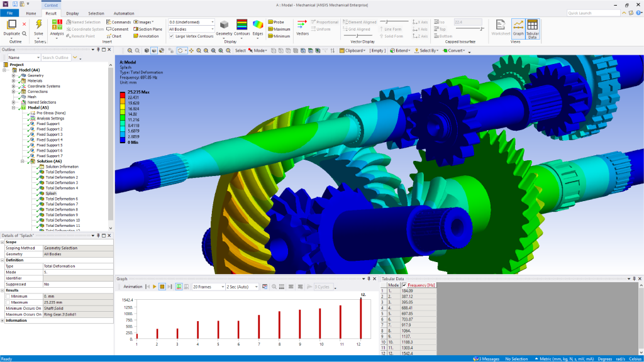Click the Probe button
The image size is (644, 362).
pyautogui.click(x=276, y=22)
